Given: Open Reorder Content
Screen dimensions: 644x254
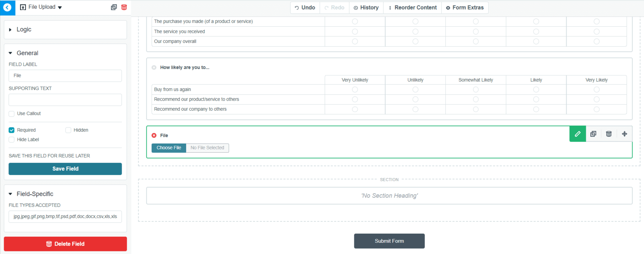Looking at the screenshot, I should pyautogui.click(x=412, y=7).
